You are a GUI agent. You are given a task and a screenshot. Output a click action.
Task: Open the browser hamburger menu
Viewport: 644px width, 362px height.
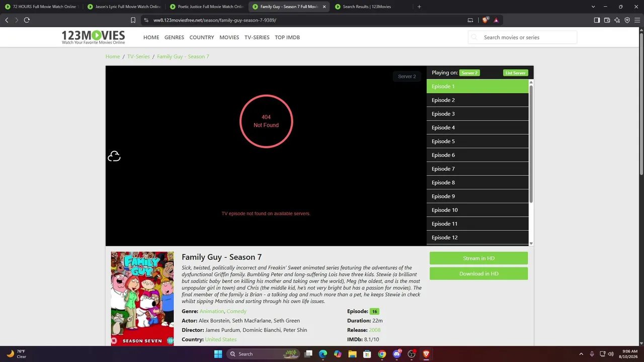(637, 20)
